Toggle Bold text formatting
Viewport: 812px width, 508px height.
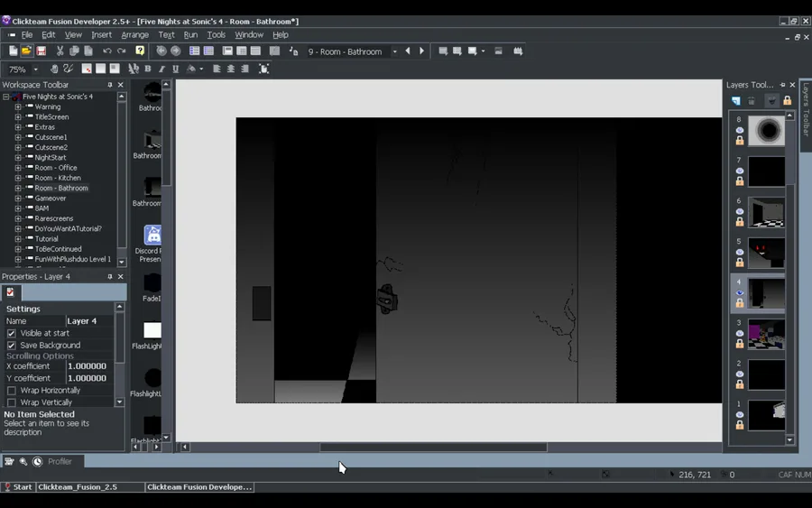click(148, 69)
